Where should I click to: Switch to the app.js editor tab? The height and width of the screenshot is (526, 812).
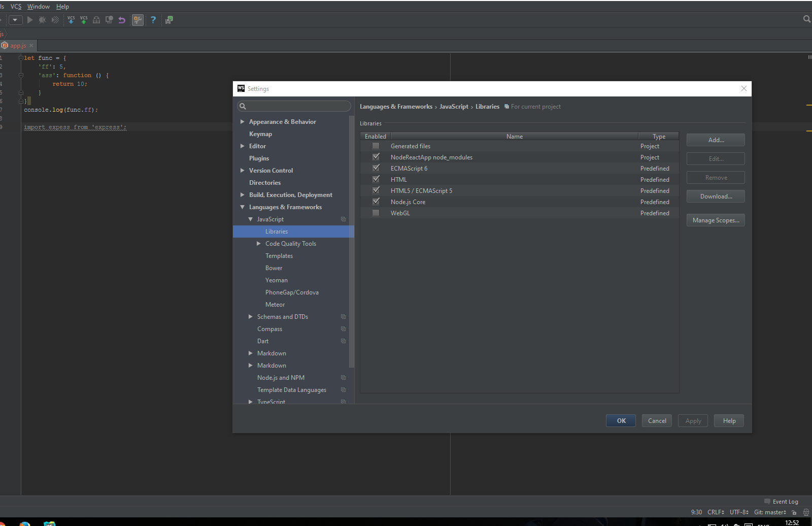coord(18,46)
